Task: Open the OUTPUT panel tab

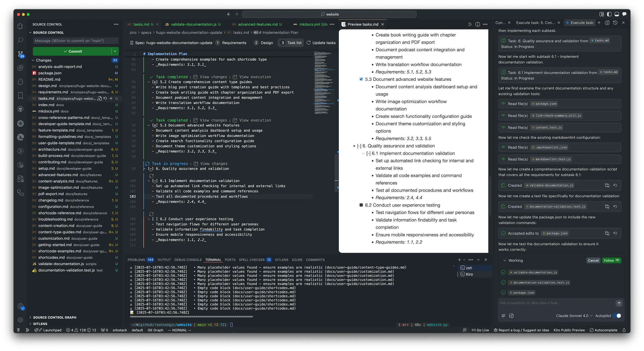Action: tap(164, 260)
